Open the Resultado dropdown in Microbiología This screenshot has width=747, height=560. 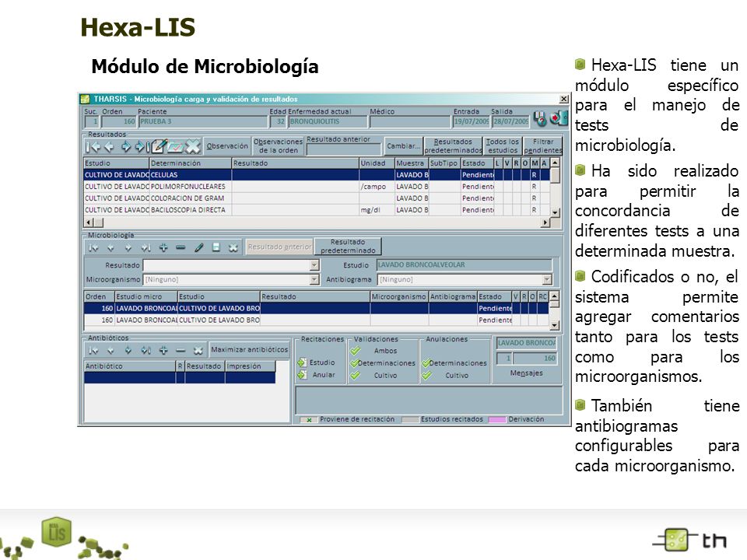click(314, 265)
